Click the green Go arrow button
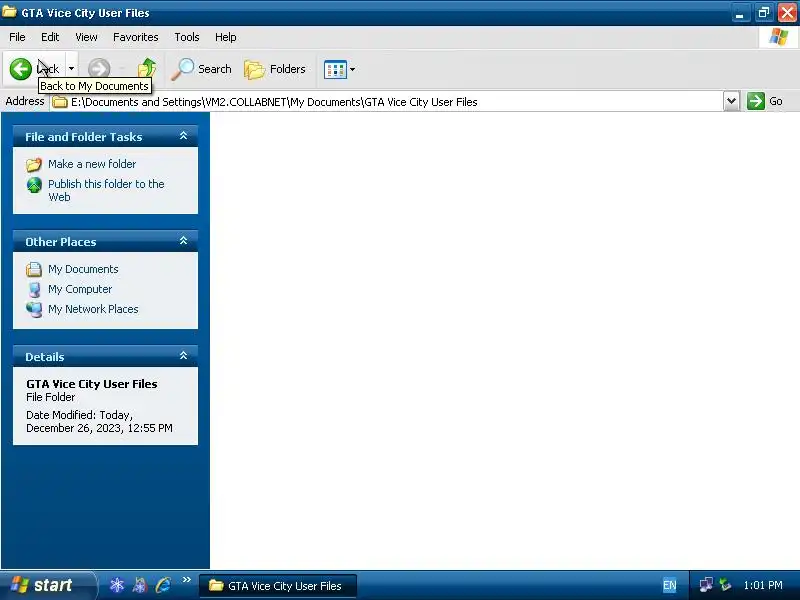The height and width of the screenshot is (600, 800). click(x=756, y=101)
